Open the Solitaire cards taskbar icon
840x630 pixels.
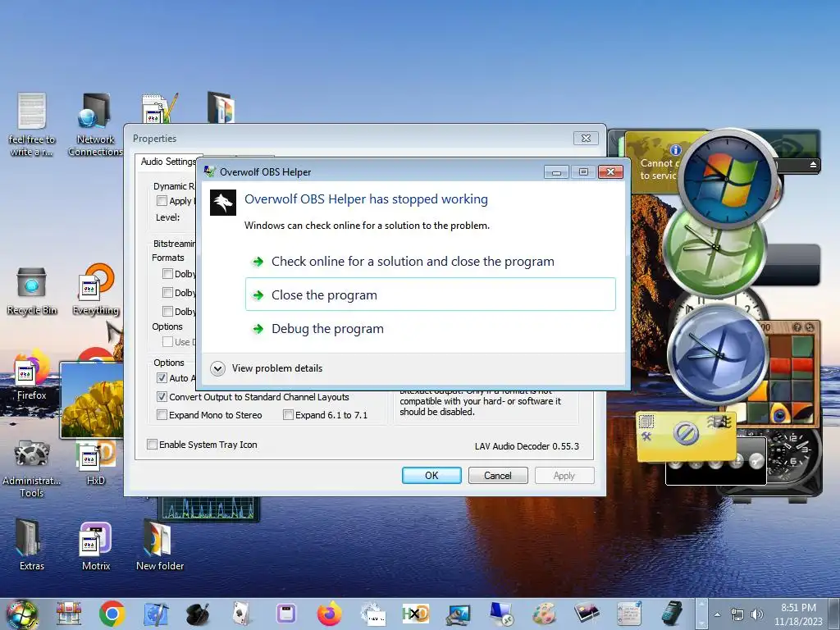(x=242, y=614)
